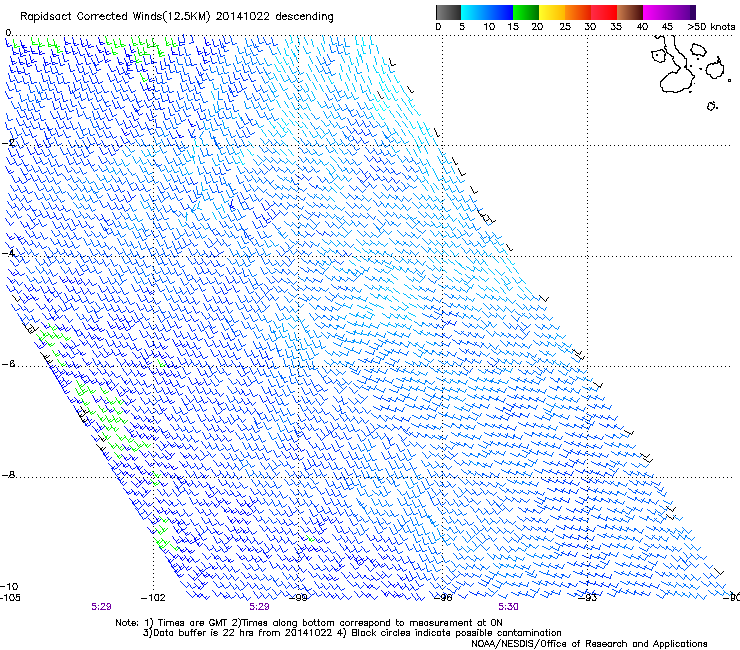Click the '0' latitude label on the left axis
The height and width of the screenshot is (650, 740).
coord(8,33)
